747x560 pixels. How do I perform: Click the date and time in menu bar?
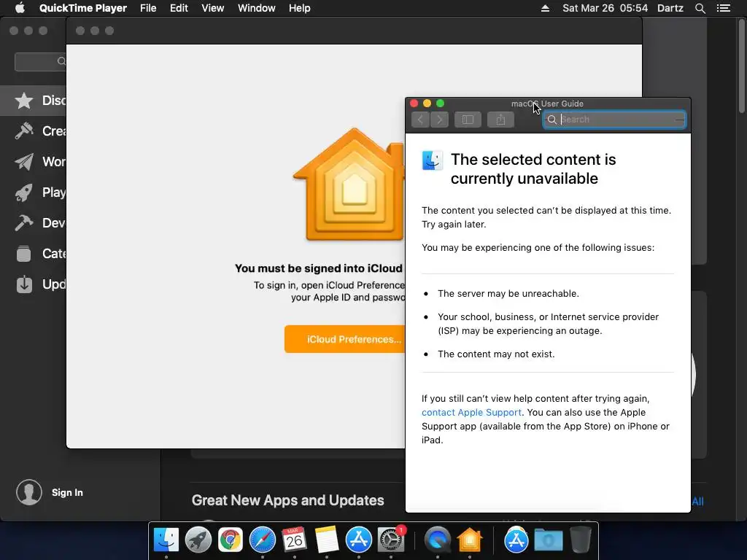pos(605,8)
